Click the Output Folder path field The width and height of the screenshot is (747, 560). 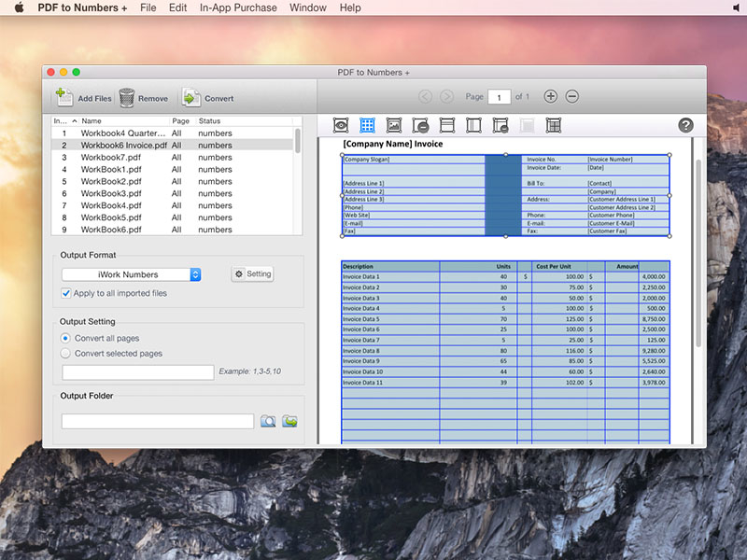click(x=158, y=422)
